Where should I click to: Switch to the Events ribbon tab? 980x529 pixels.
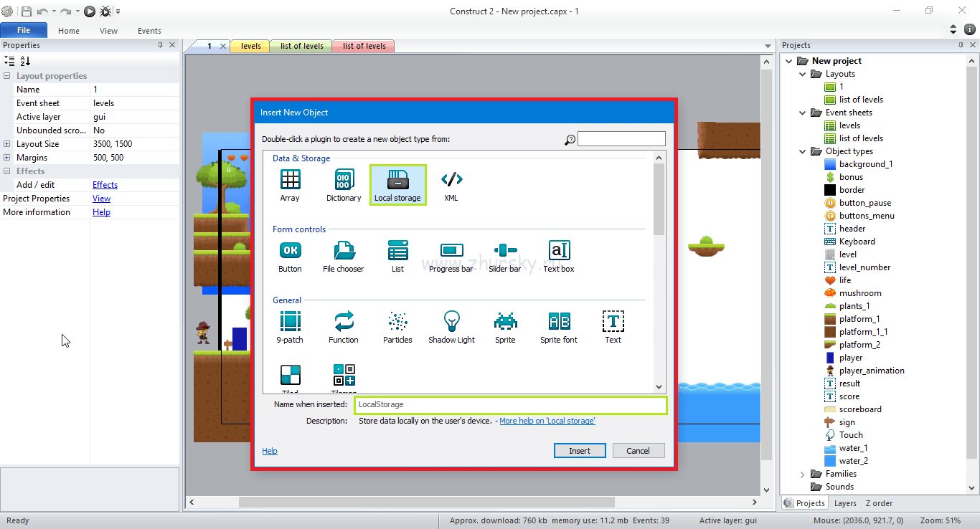(149, 31)
